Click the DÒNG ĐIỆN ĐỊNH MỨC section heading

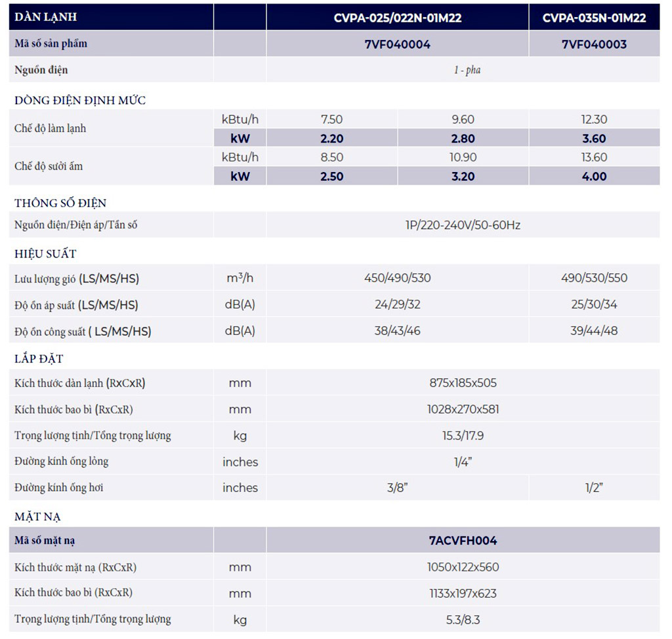(x=80, y=100)
